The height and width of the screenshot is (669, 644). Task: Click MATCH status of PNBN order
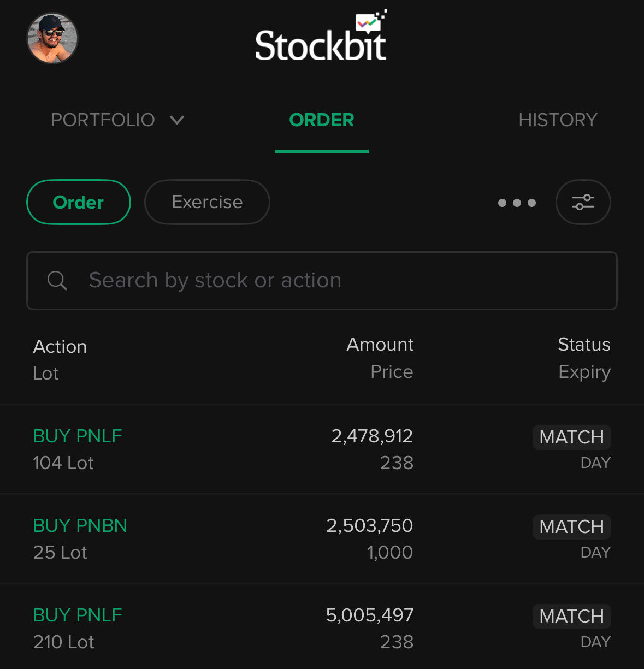coord(571,526)
